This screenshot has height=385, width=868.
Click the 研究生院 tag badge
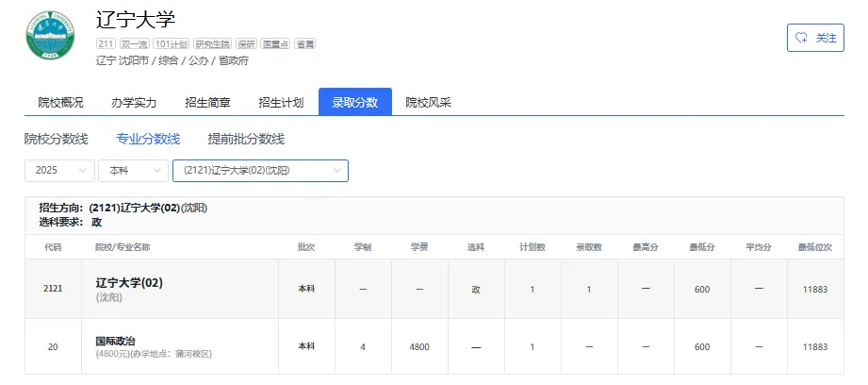[x=211, y=43]
